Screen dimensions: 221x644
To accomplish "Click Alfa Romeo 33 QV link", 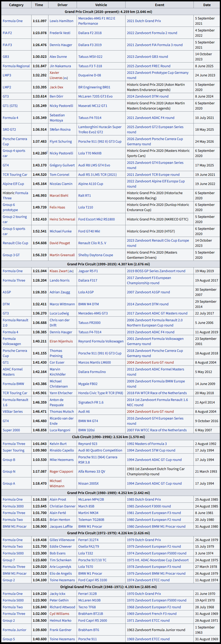I will click(x=92, y=471).
